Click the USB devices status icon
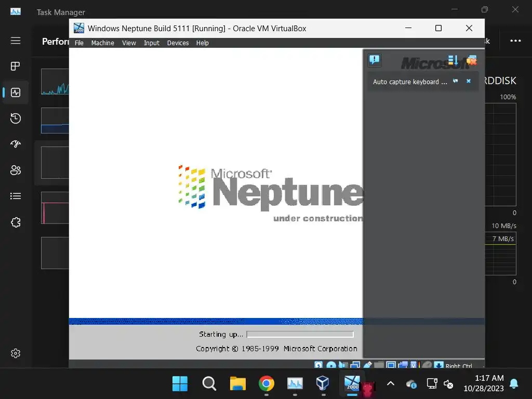Viewport: 532px width, 399px height. pos(367,365)
